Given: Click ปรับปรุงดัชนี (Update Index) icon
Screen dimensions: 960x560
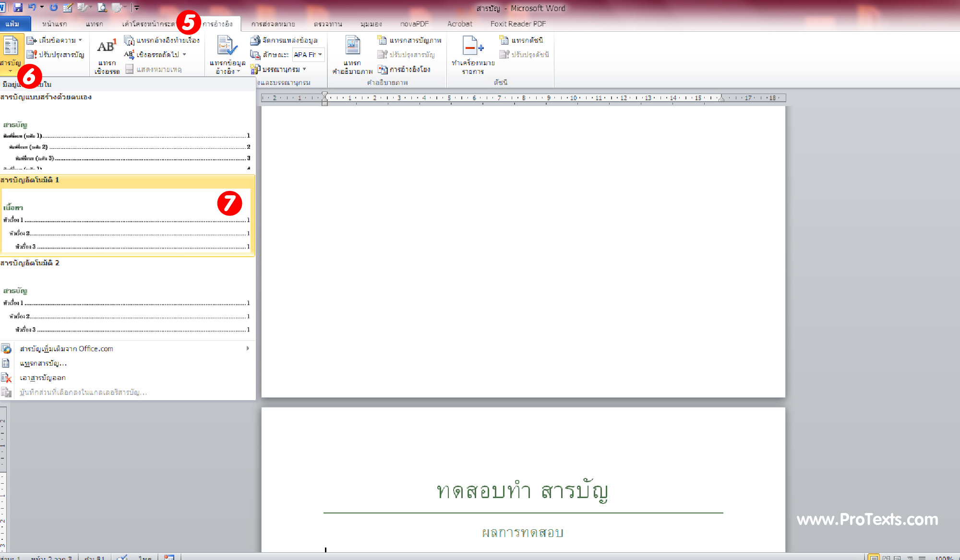Looking at the screenshot, I should click(x=504, y=55).
